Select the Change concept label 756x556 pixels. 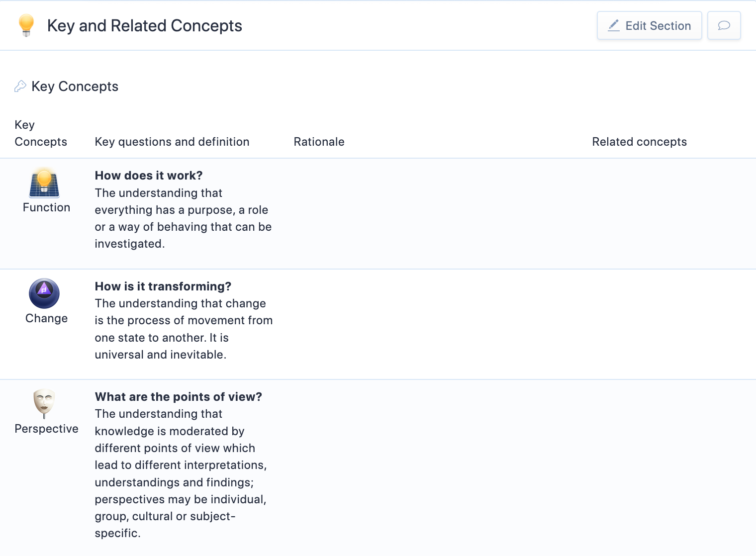click(x=47, y=318)
